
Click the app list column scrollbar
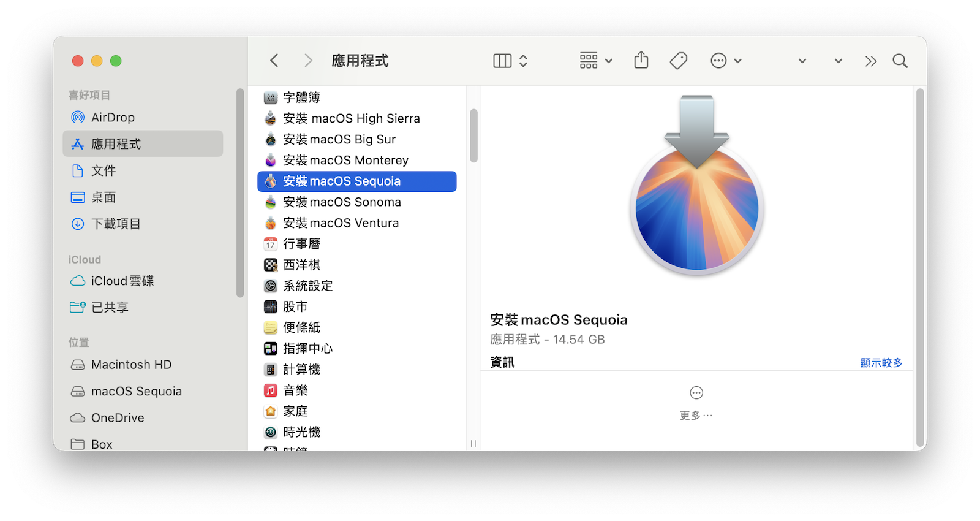pyautogui.click(x=473, y=135)
